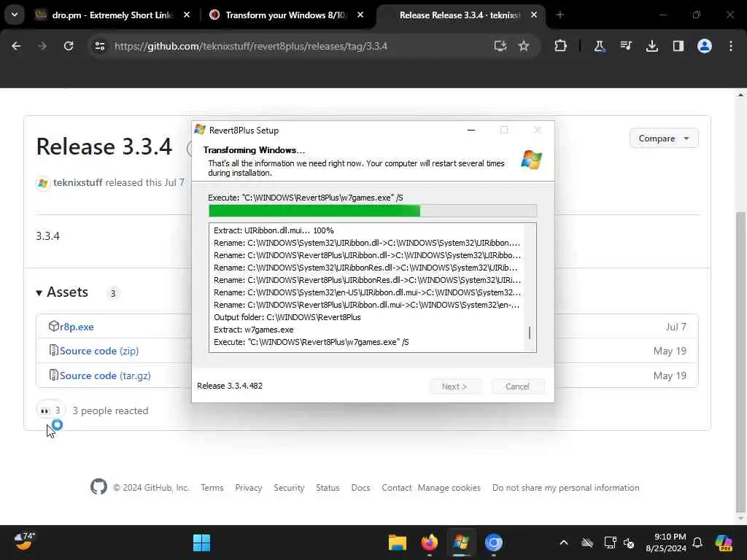Minimize the Revert8Plus Setup window
This screenshot has height=560, width=747.
471,130
